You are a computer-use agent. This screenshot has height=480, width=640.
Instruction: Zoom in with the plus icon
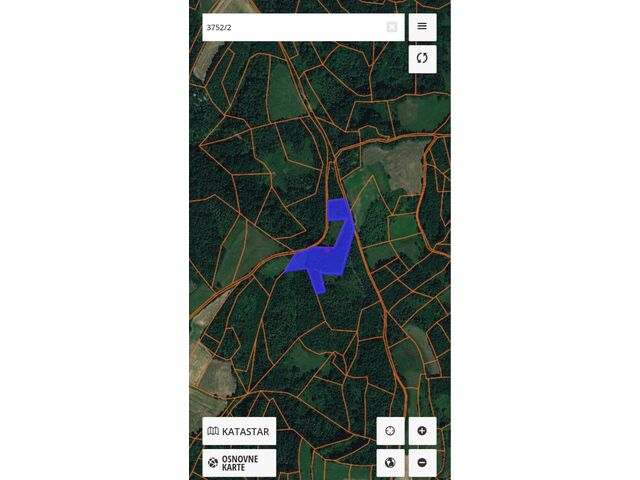pyautogui.click(x=422, y=431)
